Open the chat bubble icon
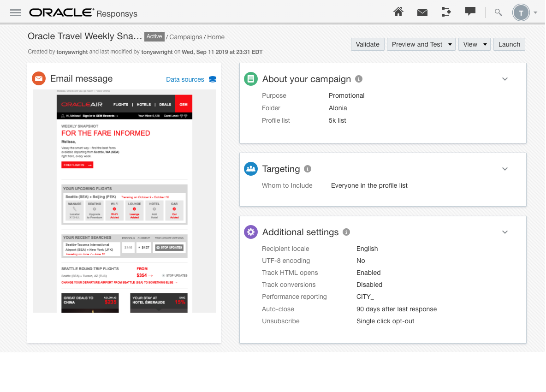 pos(470,12)
